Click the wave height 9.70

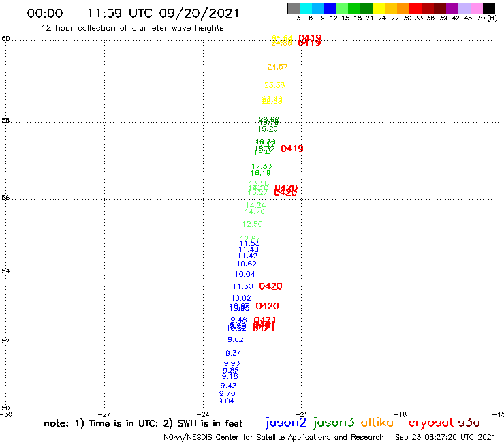(x=227, y=393)
